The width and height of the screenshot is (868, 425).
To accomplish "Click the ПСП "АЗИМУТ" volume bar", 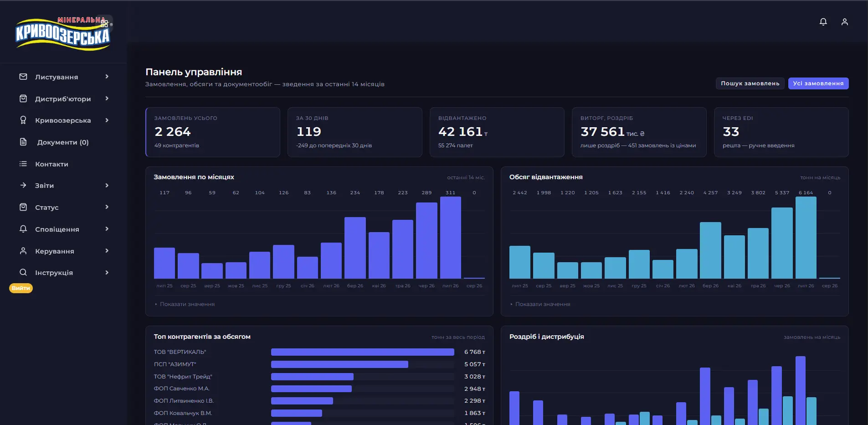I will pos(339,364).
